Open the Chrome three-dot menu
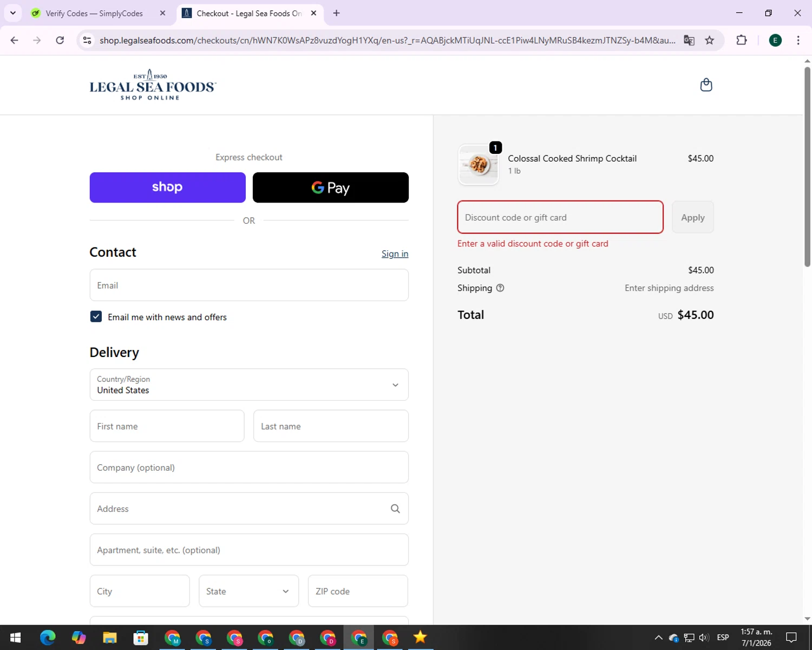 798,40
